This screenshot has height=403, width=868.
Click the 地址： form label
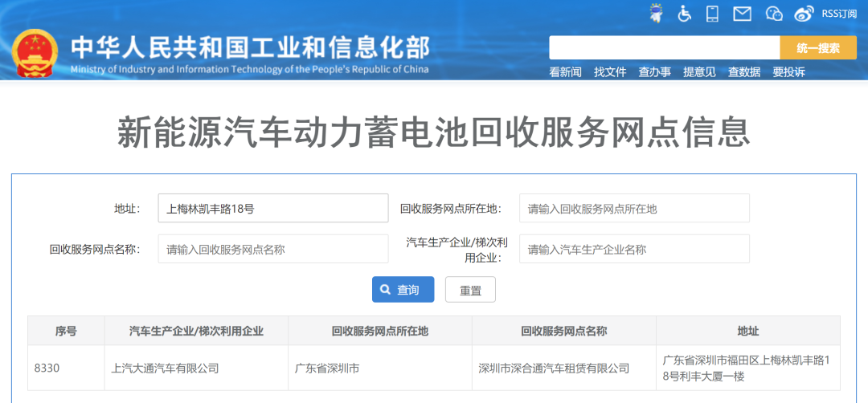(127, 209)
